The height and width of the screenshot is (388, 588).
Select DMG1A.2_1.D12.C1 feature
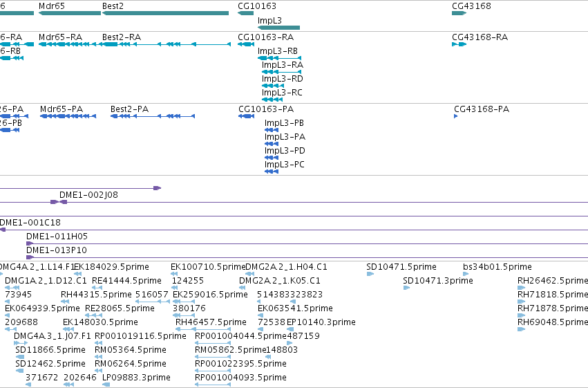point(12,288)
